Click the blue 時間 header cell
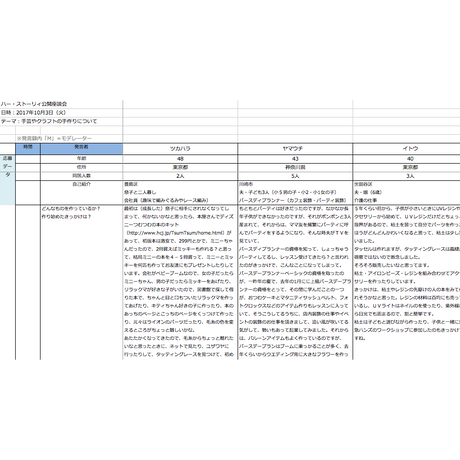 pos(28,149)
